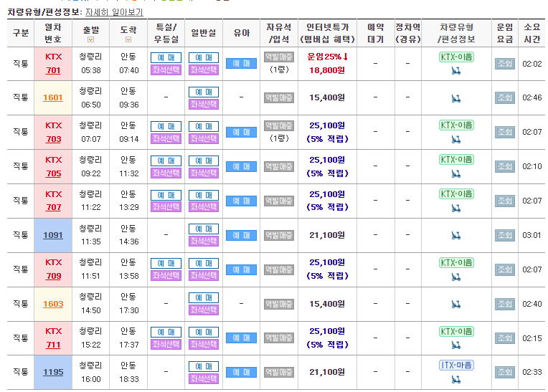Image resolution: width=548 pixels, height=392 pixels.
Task: Book standard class 예매 for KTX 701
Action: tap(204, 57)
